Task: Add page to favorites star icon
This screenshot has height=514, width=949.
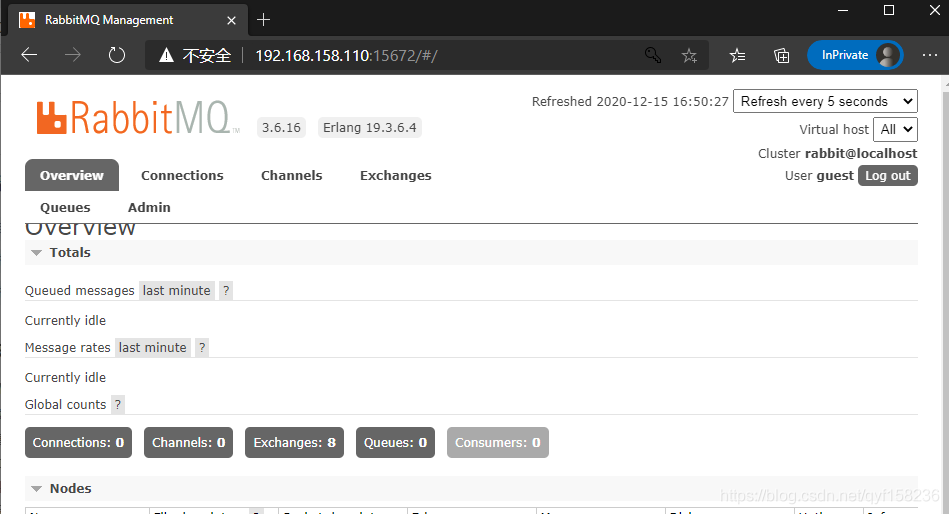Action: pos(689,56)
